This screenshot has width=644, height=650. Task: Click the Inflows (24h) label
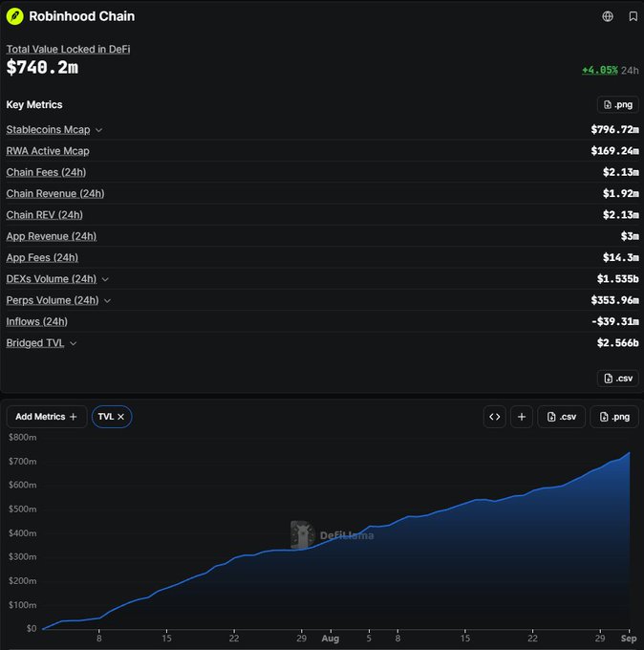tap(37, 322)
